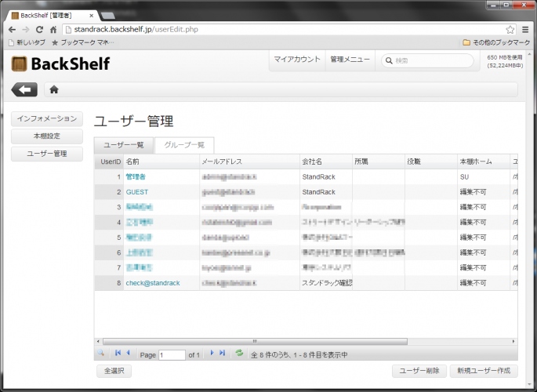
Task: Open マイアカウント menu
Action: tap(297, 60)
